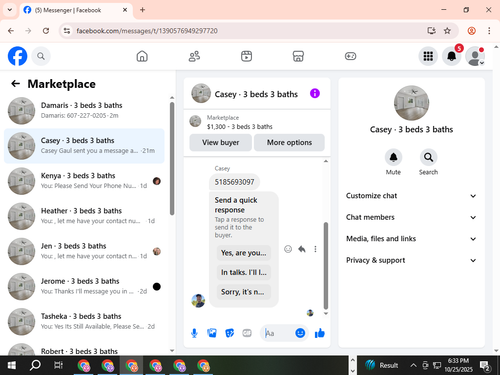Click the message 5185693097 bubble
The width and height of the screenshot is (500, 375).
point(234,182)
